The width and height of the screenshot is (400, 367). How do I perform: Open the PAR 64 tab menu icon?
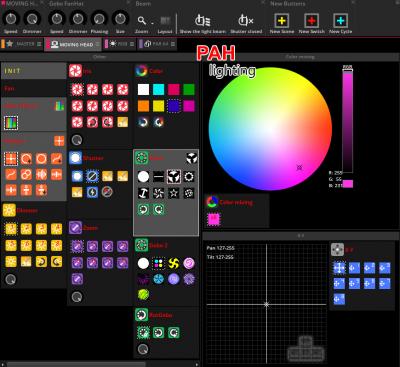[173, 44]
